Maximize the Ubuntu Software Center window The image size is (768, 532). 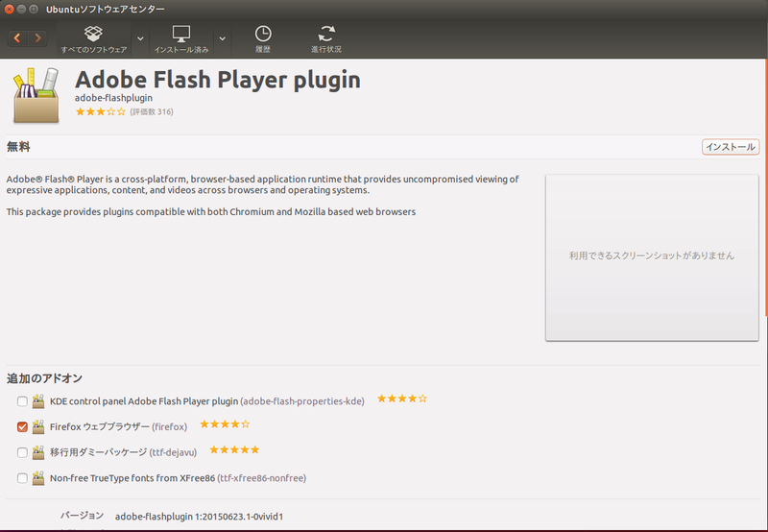click(x=34, y=9)
